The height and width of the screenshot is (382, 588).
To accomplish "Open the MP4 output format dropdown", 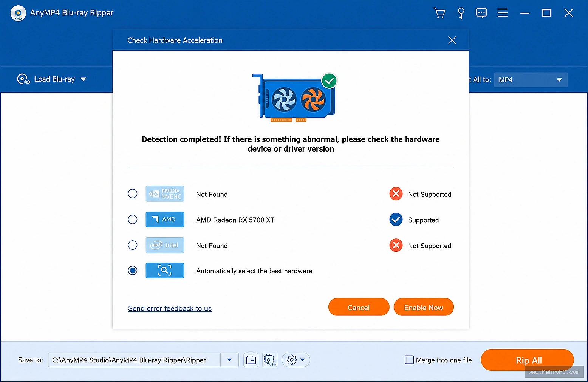I will (x=531, y=80).
